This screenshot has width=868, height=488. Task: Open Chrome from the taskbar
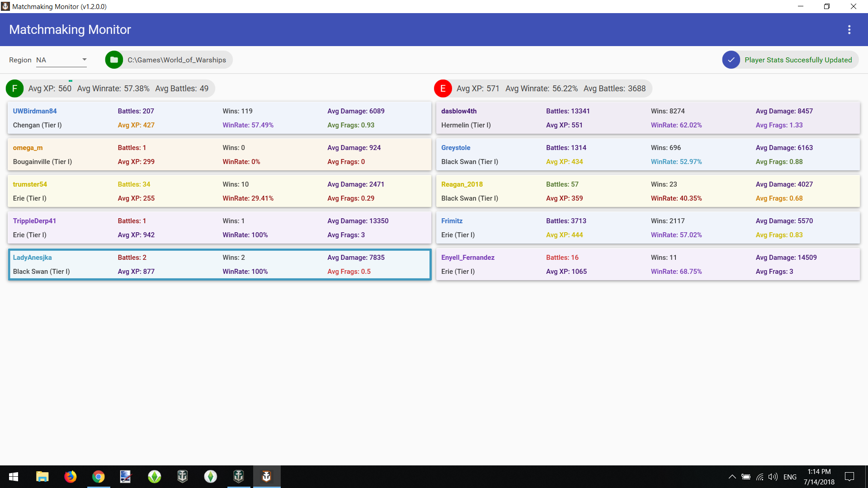click(98, 477)
